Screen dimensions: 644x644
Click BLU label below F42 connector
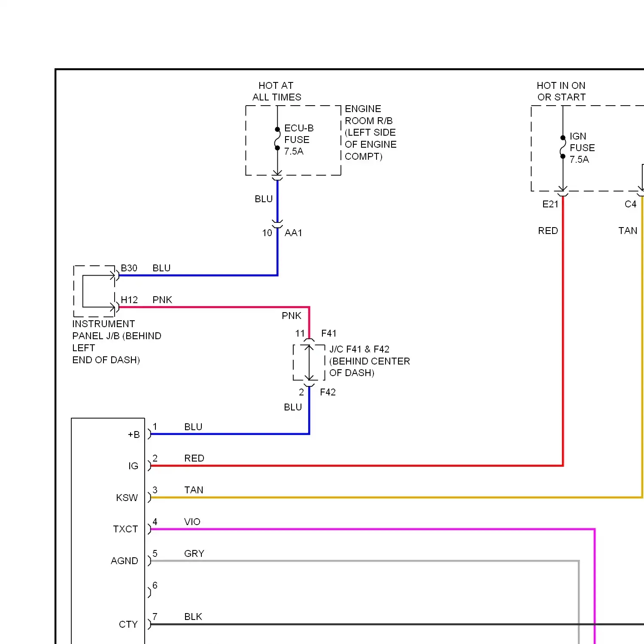pos(293,407)
